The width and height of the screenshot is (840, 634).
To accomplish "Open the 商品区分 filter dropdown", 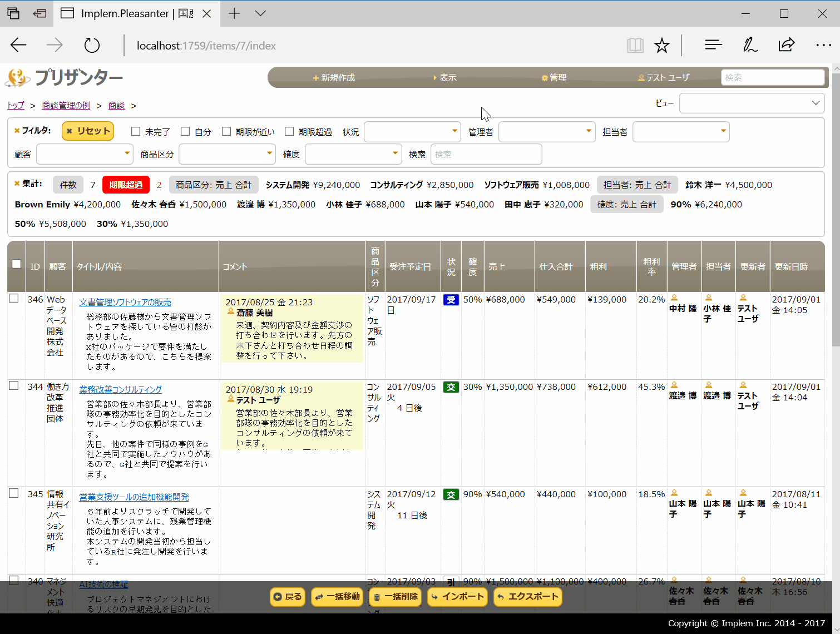I will (x=227, y=154).
